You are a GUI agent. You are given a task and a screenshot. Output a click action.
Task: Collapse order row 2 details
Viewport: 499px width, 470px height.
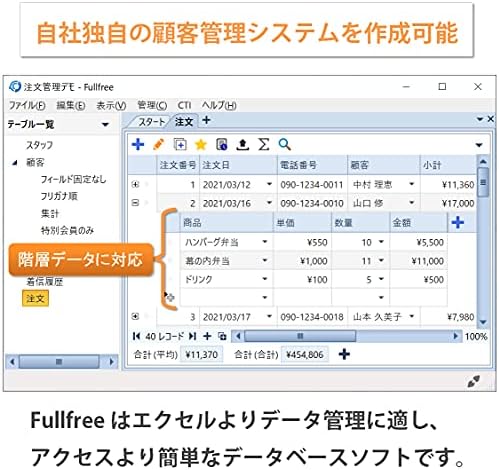pos(135,203)
